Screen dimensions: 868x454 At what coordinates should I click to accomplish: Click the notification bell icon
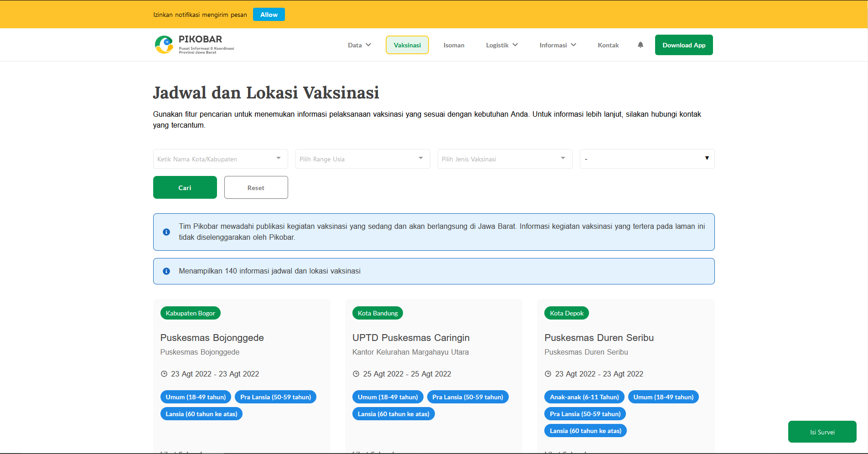point(640,45)
